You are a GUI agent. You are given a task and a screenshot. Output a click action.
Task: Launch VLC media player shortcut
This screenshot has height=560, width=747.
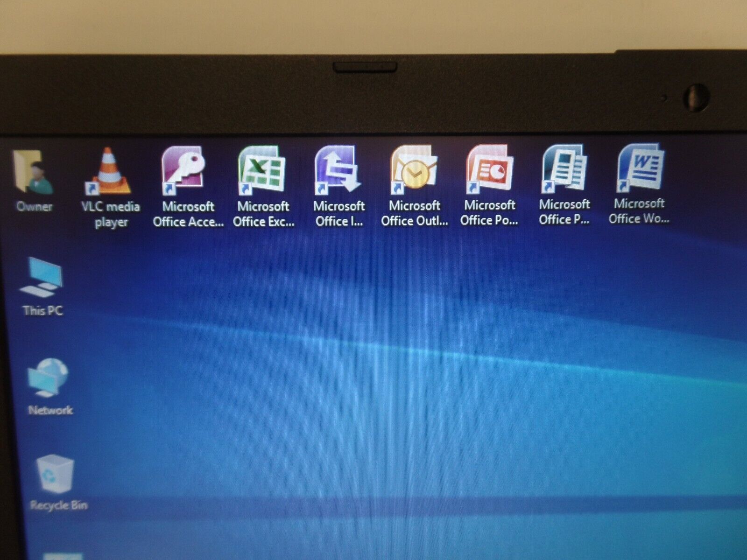pos(109,171)
